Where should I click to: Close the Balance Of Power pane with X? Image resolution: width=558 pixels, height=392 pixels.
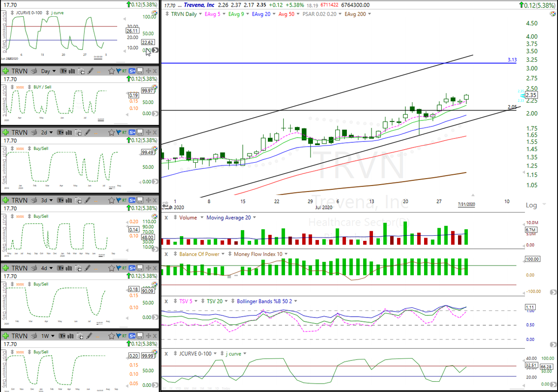tap(166, 254)
